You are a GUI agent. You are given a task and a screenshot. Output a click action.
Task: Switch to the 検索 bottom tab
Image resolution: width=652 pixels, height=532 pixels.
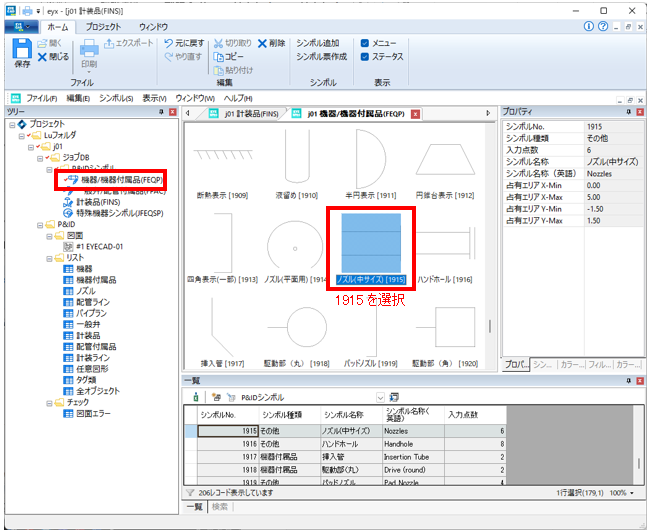[220, 507]
